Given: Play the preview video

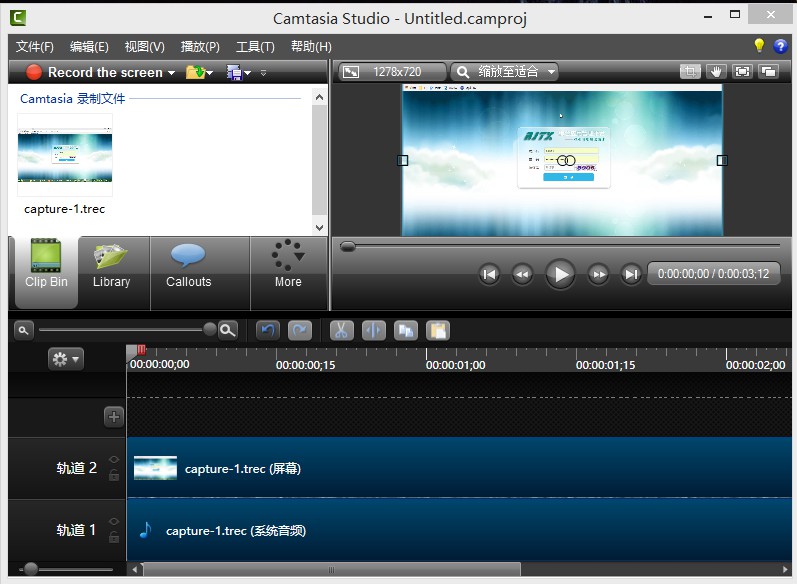Looking at the screenshot, I should (x=560, y=274).
